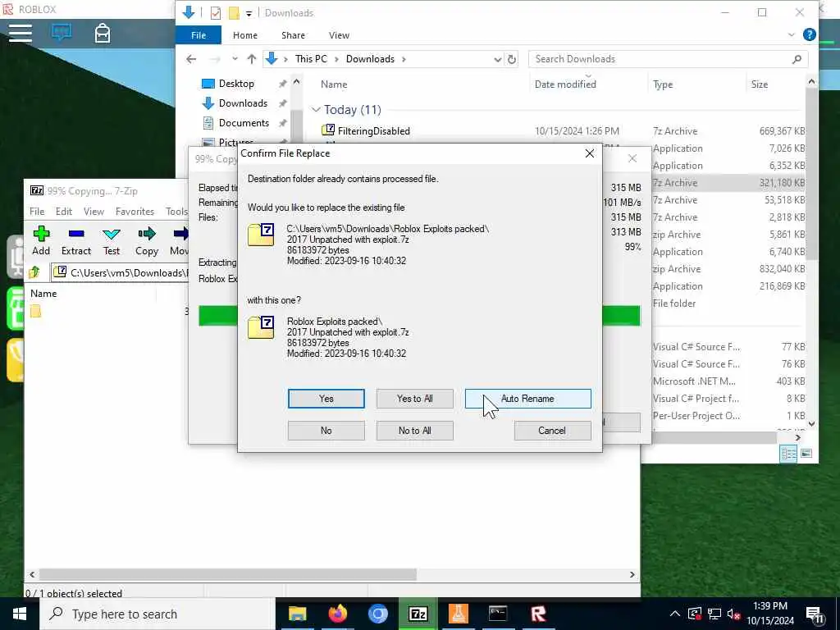This screenshot has height=630, width=840.
Task: Click the 7-Zip Extract toolbar icon
Action: [x=76, y=240]
